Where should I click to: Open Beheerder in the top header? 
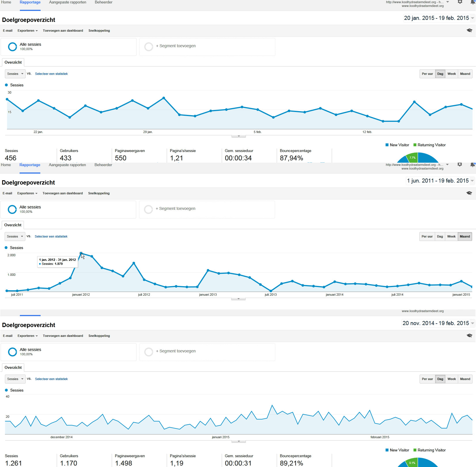104,2
